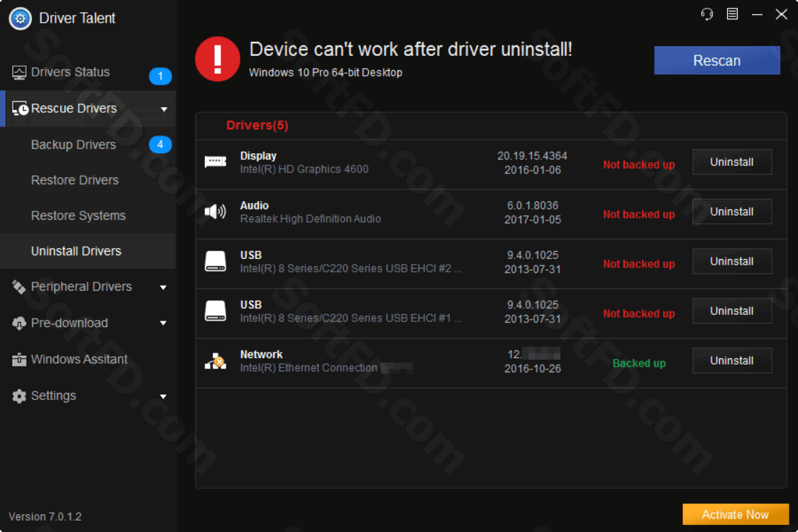Click the Pre-download cloud icon

tap(19, 323)
